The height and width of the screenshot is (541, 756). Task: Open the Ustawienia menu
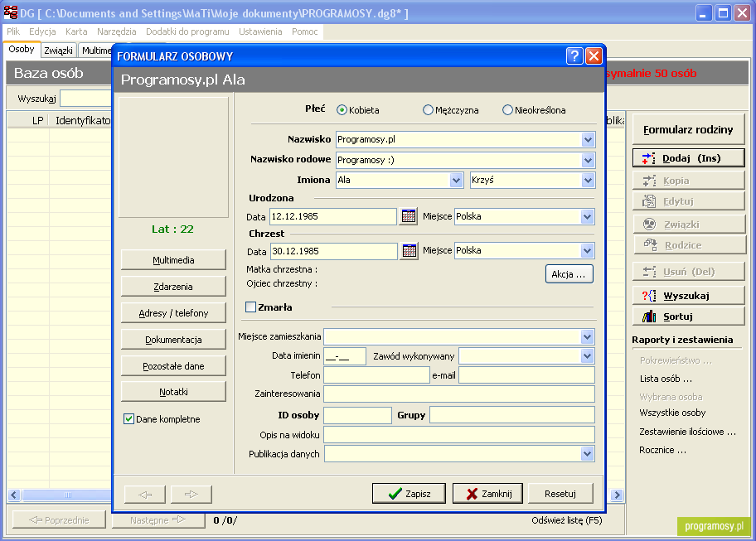pos(260,31)
